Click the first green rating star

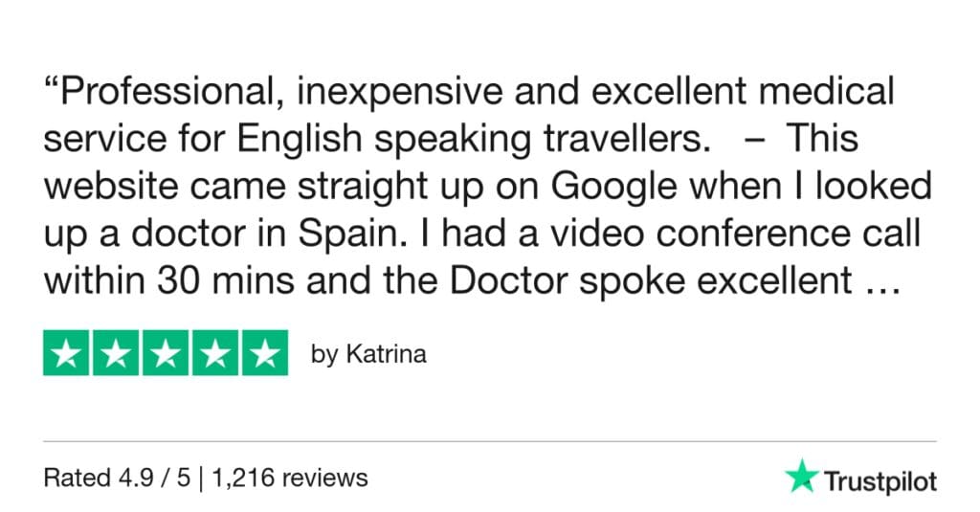click(68, 353)
